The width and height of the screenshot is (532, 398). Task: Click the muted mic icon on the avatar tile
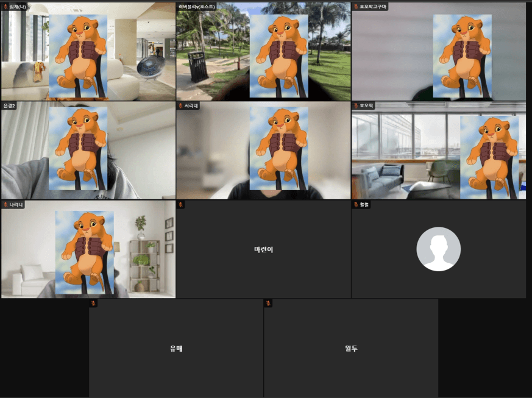pyautogui.click(x=356, y=205)
